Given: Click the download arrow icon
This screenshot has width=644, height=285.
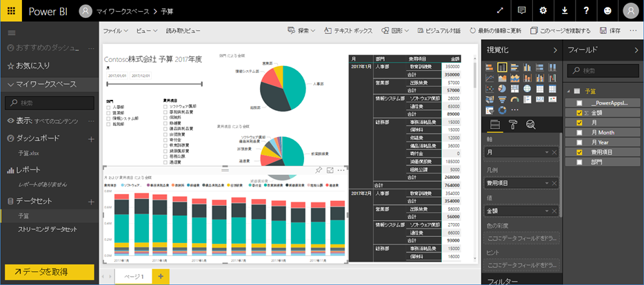Looking at the screenshot, I should click(565, 10).
